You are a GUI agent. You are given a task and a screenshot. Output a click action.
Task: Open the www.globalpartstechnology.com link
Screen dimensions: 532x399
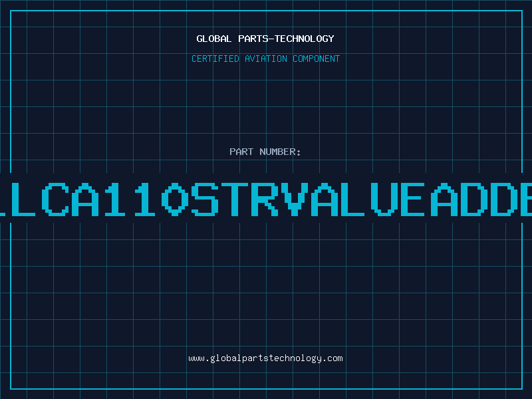click(x=265, y=358)
